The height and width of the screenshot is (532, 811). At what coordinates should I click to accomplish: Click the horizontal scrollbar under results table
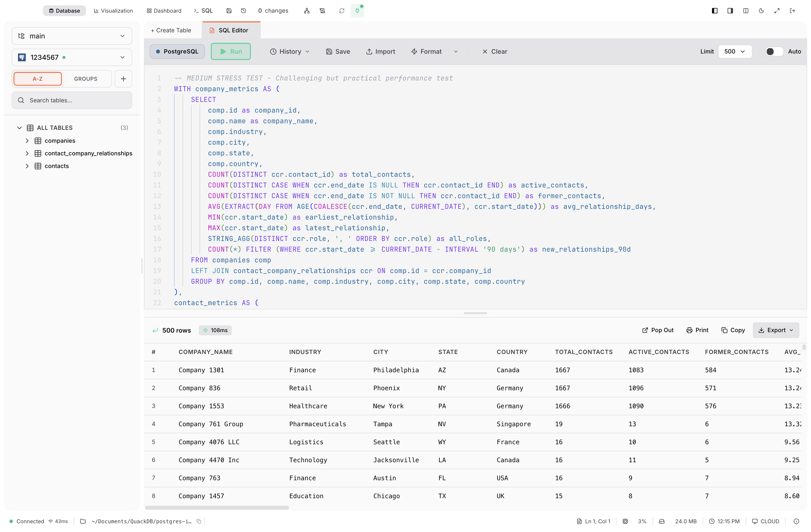coord(217,507)
